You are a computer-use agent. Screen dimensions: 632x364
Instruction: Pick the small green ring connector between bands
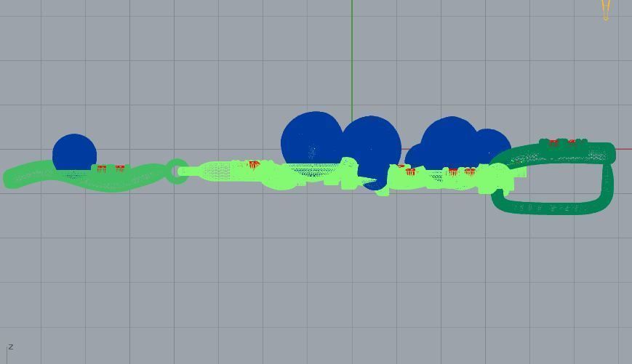[x=176, y=171]
